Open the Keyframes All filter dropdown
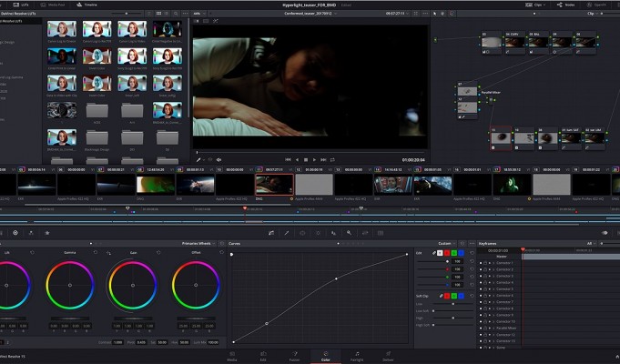 click(x=592, y=244)
